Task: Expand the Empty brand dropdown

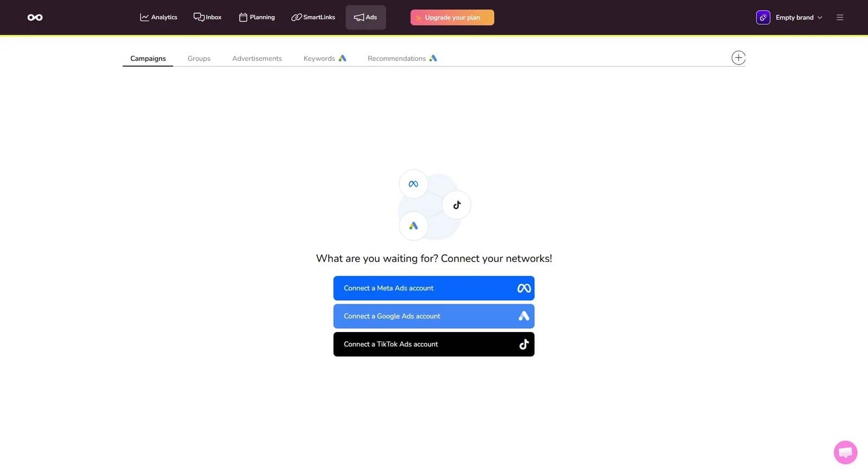Action: (x=799, y=17)
